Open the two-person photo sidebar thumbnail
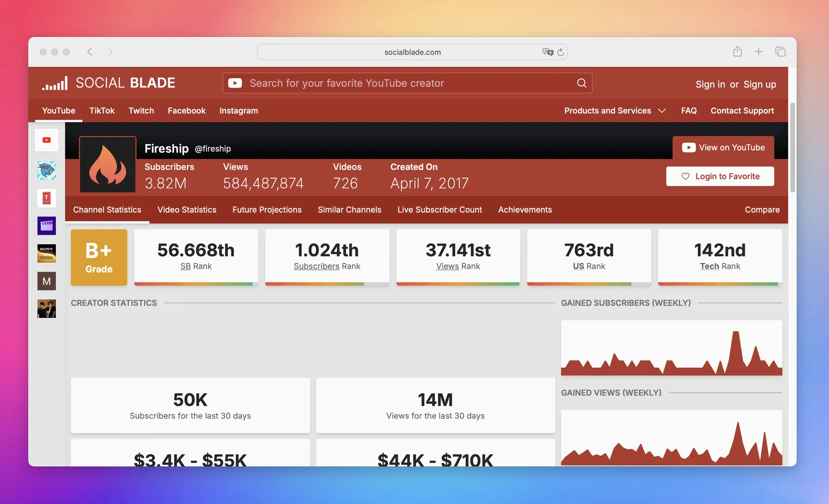The width and height of the screenshot is (829, 504). [47, 309]
